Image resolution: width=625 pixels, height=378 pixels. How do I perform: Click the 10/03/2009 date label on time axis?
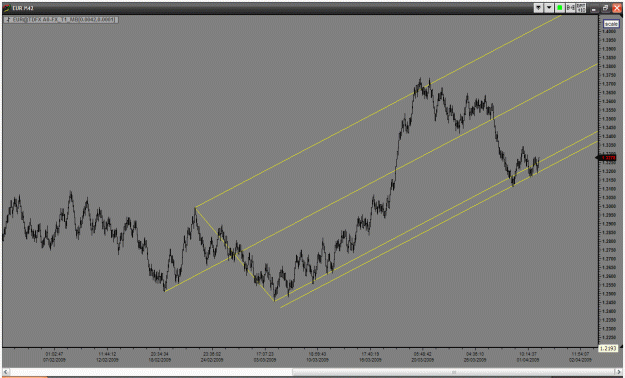click(x=318, y=360)
